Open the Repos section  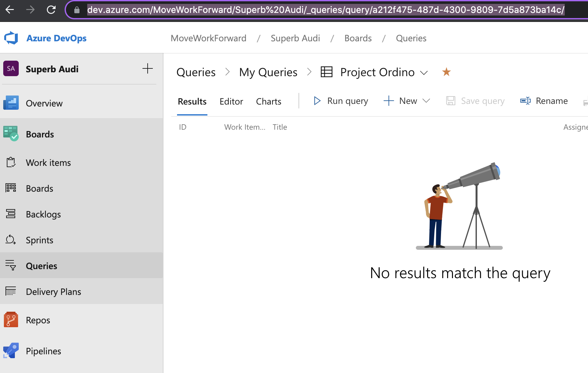(x=38, y=320)
